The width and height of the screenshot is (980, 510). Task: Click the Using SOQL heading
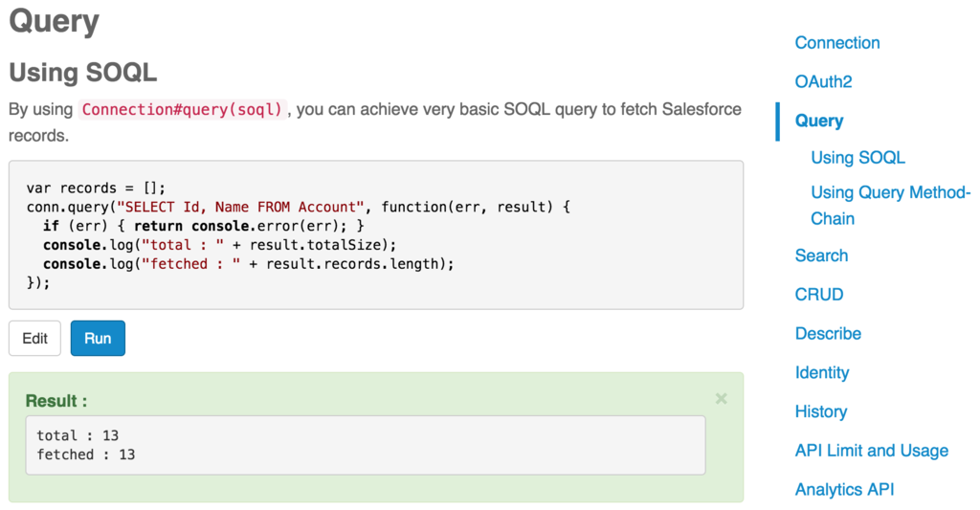[x=82, y=73]
